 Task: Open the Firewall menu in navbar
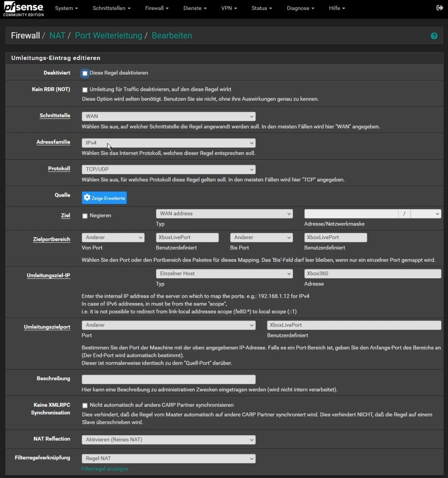(x=157, y=9)
